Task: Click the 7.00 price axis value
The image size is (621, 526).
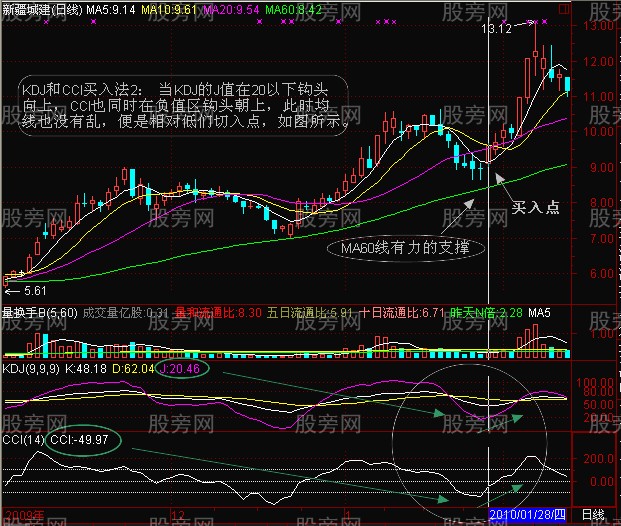Action: coord(601,238)
